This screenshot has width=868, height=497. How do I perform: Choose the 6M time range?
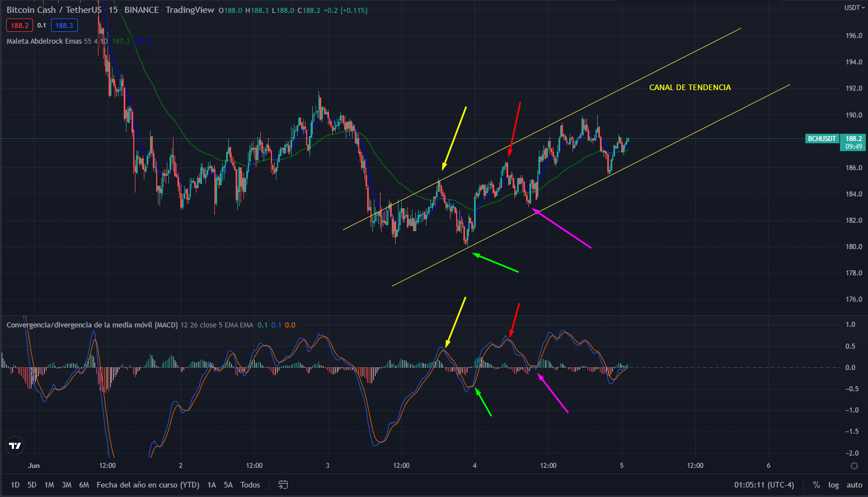pos(84,485)
